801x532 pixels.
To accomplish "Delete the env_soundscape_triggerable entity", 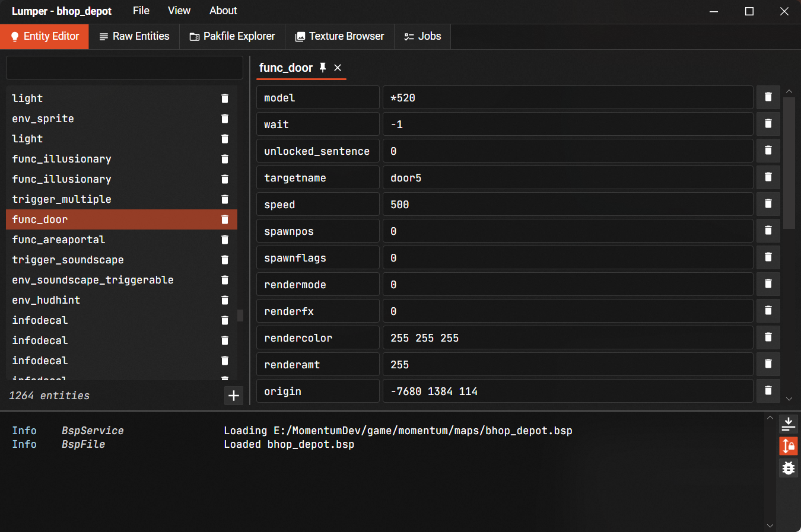I will point(225,280).
